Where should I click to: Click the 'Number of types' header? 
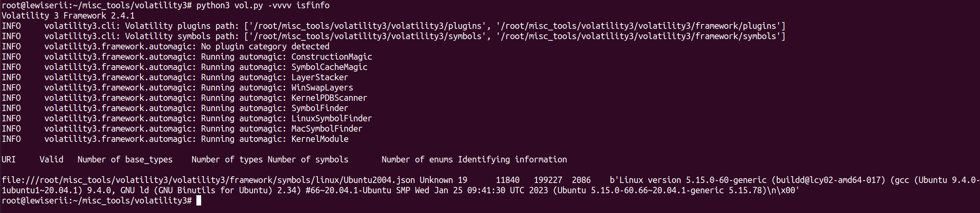(x=227, y=160)
